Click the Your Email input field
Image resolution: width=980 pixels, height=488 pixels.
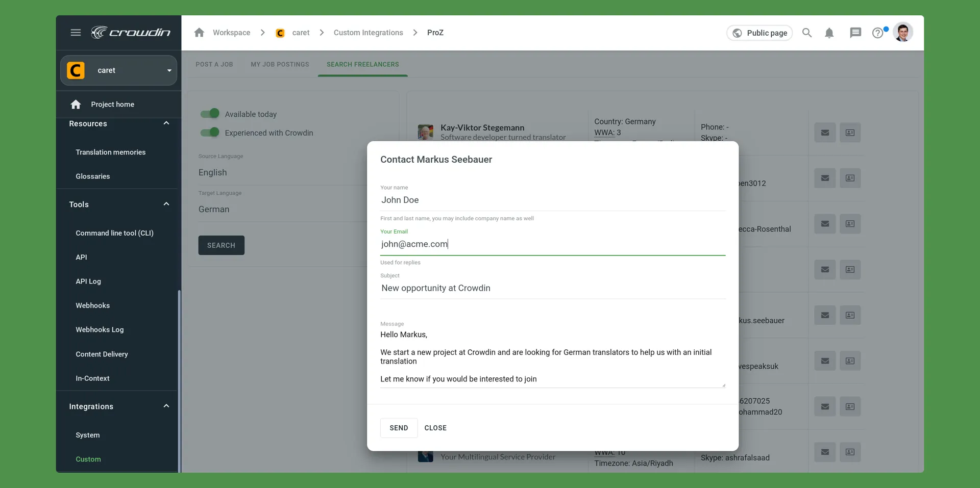click(553, 244)
